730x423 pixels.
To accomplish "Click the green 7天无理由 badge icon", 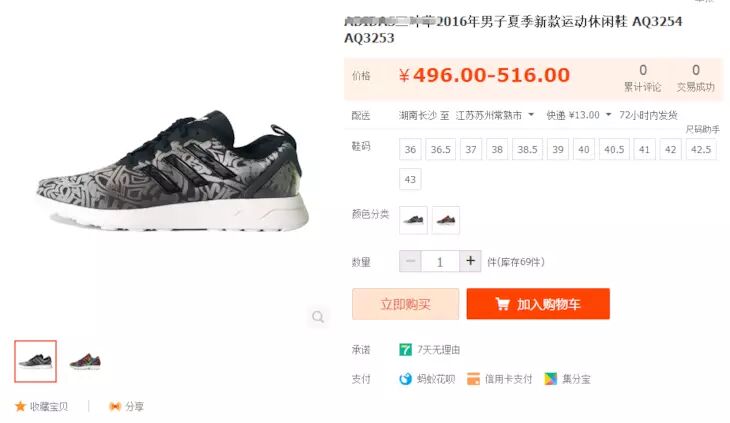I will pyautogui.click(x=406, y=349).
